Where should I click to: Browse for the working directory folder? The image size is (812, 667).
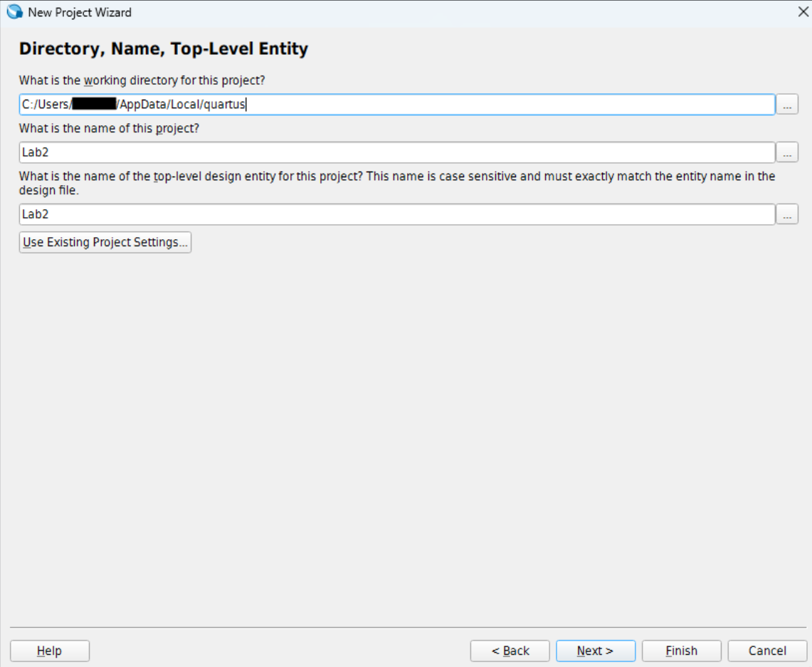pyautogui.click(x=787, y=105)
